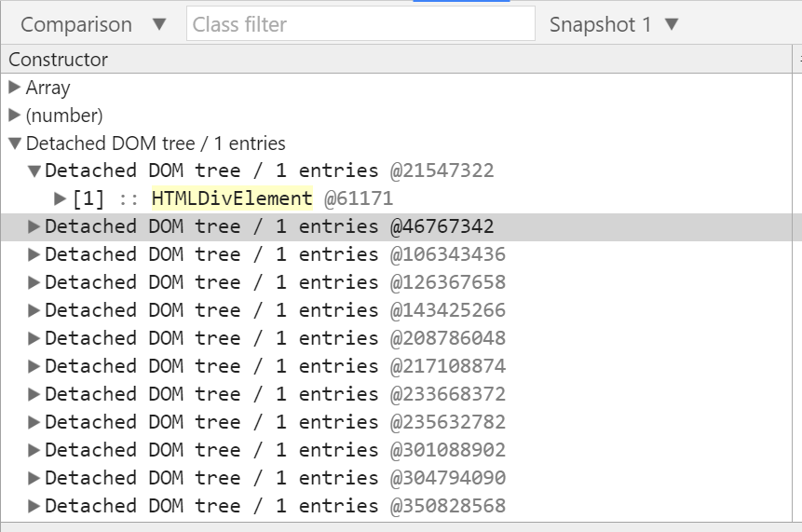Expand the [1] HTMLDivElement @61171 entry
Screen dimensions: 802x532
click(60, 198)
